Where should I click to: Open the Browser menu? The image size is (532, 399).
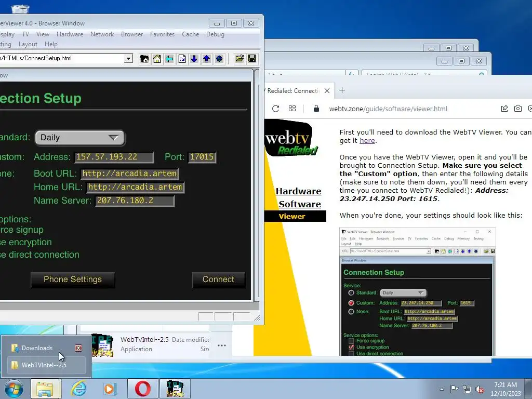[x=132, y=34]
